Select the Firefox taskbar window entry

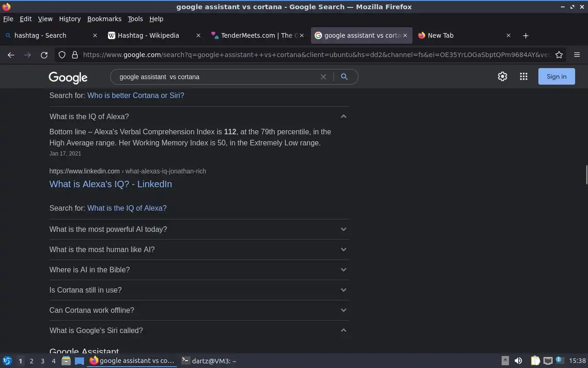(132, 361)
